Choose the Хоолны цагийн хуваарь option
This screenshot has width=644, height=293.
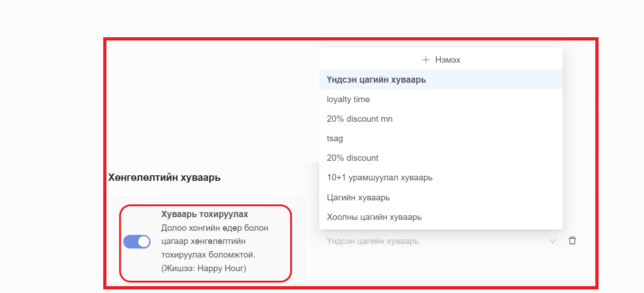[x=374, y=217]
